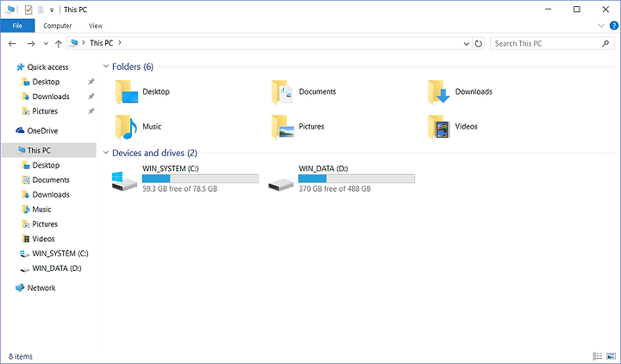Click the pin beside sidebar Desktop
This screenshot has width=621, height=364.
point(91,82)
